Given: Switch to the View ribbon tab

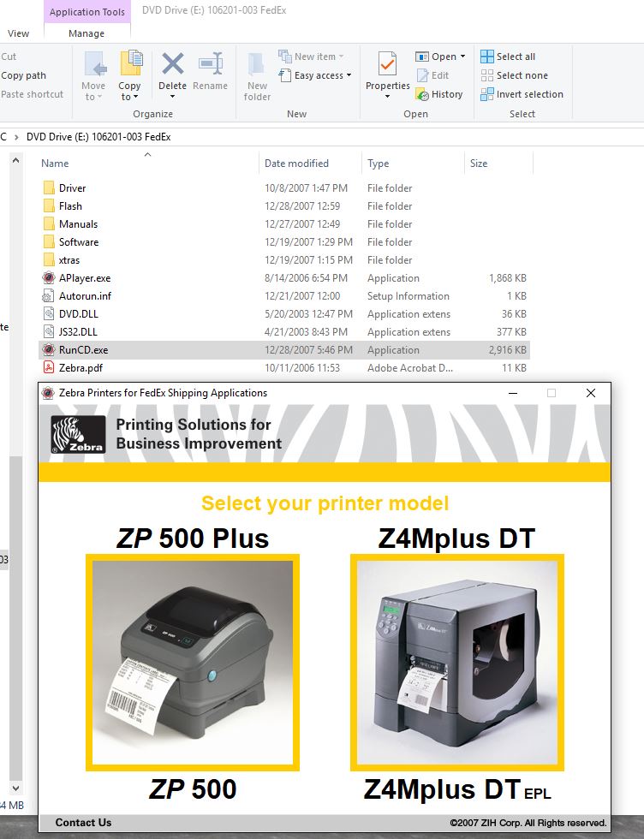Looking at the screenshot, I should pyautogui.click(x=18, y=33).
